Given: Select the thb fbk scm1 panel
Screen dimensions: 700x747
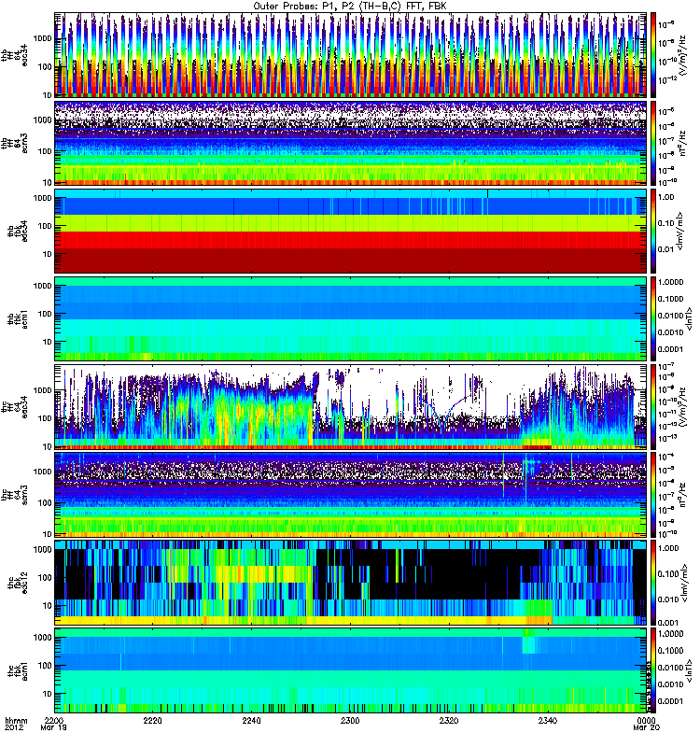Looking at the screenshot, I should [x=351, y=317].
